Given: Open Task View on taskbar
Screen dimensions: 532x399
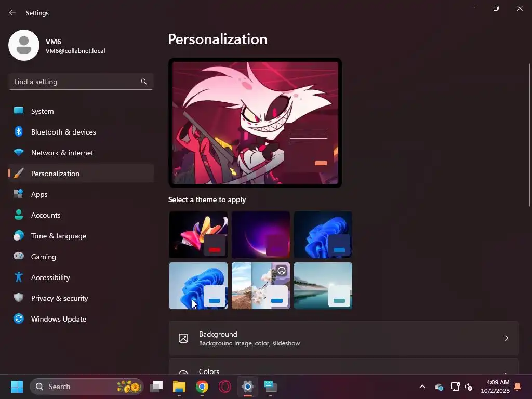Looking at the screenshot, I should pos(156,387).
